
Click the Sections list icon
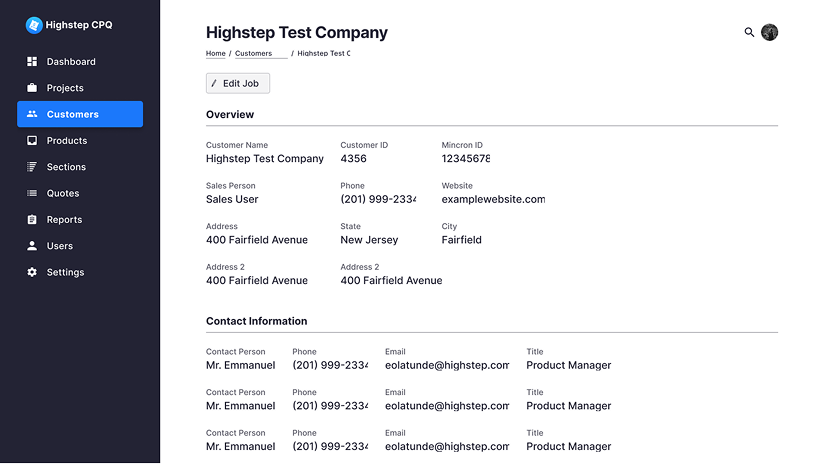[32, 167]
